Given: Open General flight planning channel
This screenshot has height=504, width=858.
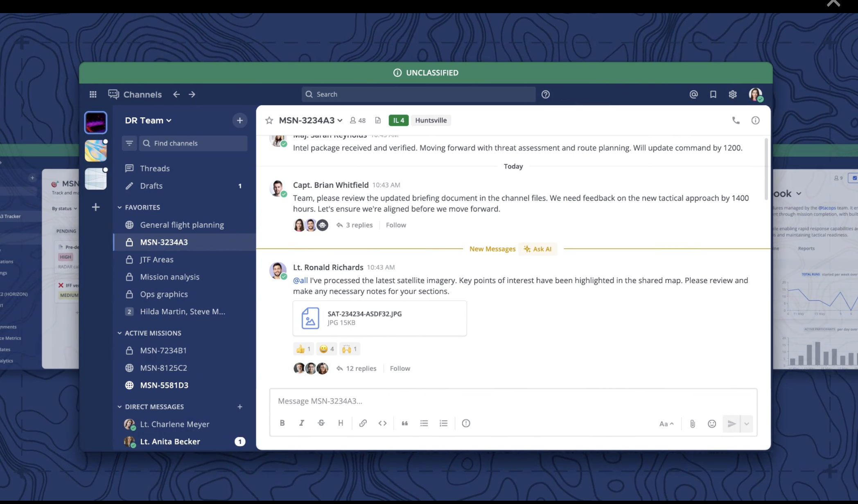Looking at the screenshot, I should point(184,225).
